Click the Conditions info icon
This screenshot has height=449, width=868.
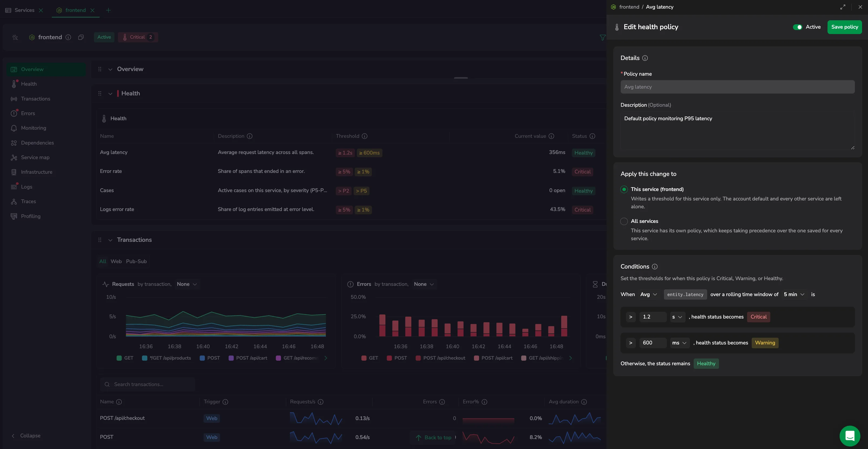coord(655,266)
